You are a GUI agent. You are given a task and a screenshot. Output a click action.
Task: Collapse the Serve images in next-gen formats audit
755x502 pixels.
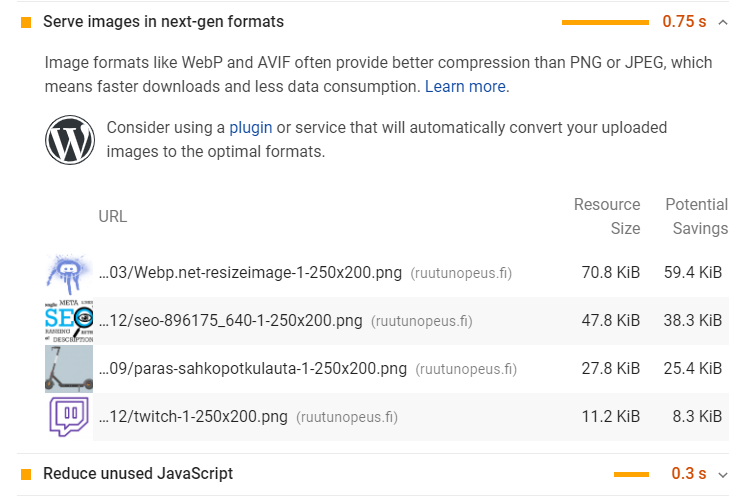tap(724, 21)
